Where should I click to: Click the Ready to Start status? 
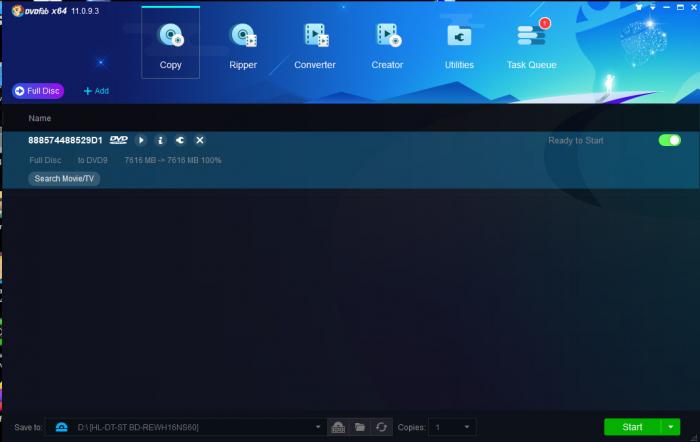pyautogui.click(x=575, y=141)
